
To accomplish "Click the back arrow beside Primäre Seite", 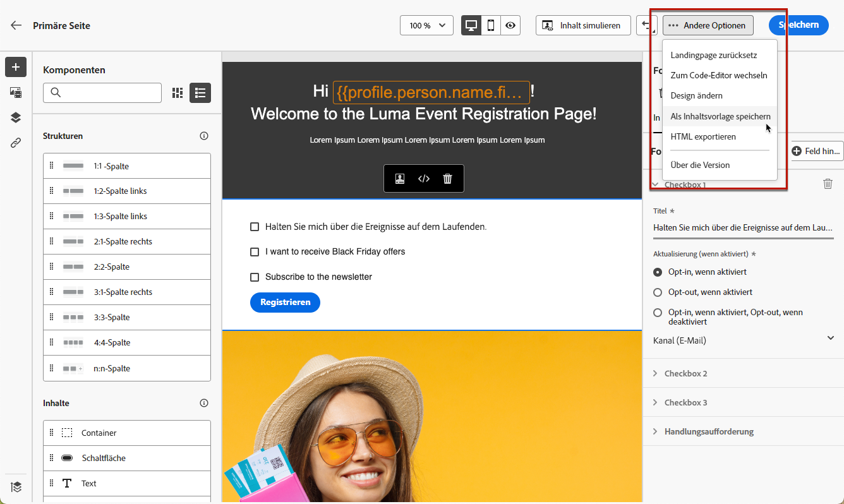I will (x=16, y=26).
